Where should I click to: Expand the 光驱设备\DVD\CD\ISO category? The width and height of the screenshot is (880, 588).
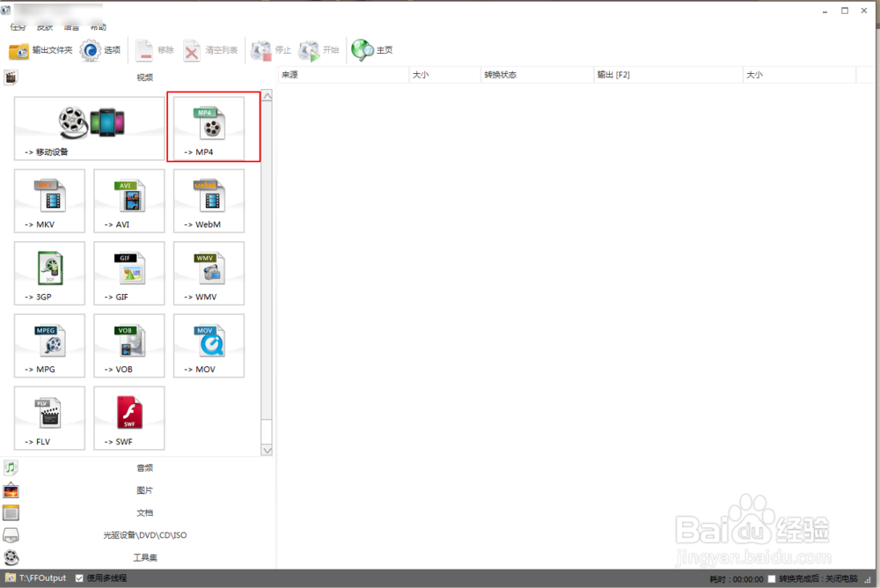coord(137,535)
